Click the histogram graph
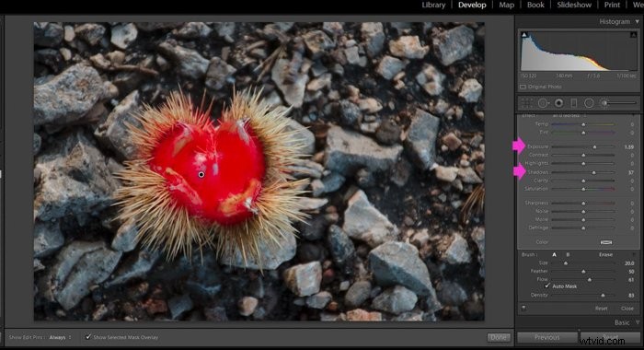This screenshot has width=644, height=350. (x=579, y=51)
